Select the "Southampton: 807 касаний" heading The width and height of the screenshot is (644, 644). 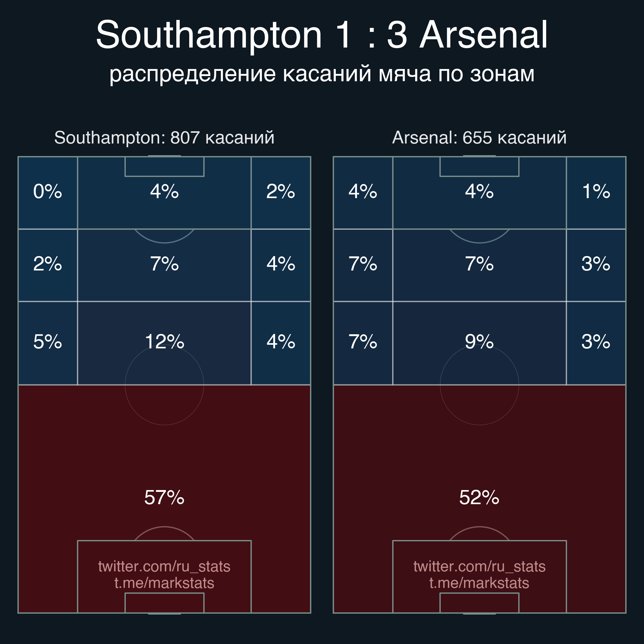pos(164,137)
